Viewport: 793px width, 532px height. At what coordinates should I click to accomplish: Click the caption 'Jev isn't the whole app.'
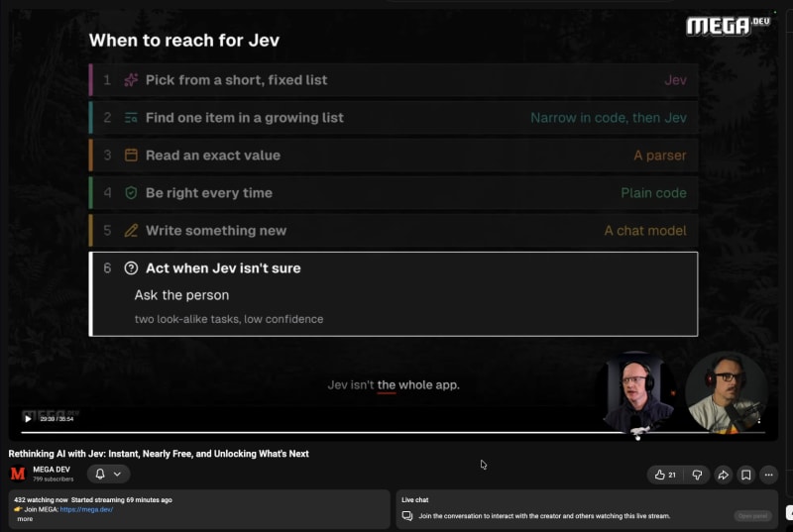point(394,385)
